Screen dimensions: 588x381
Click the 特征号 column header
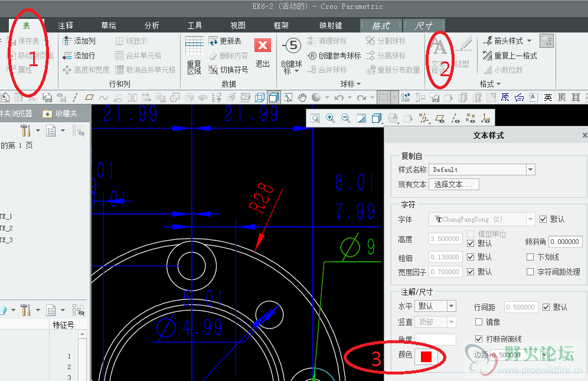pyautogui.click(x=63, y=325)
